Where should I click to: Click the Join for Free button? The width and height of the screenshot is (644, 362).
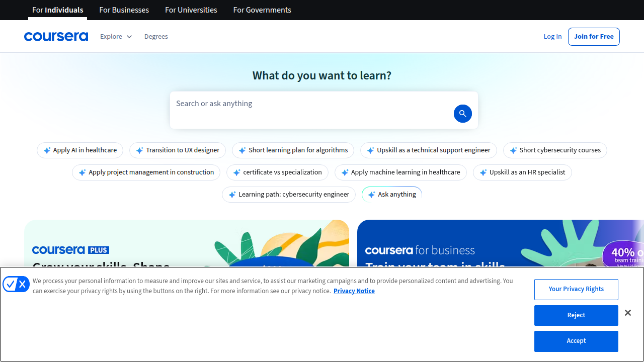click(x=594, y=36)
